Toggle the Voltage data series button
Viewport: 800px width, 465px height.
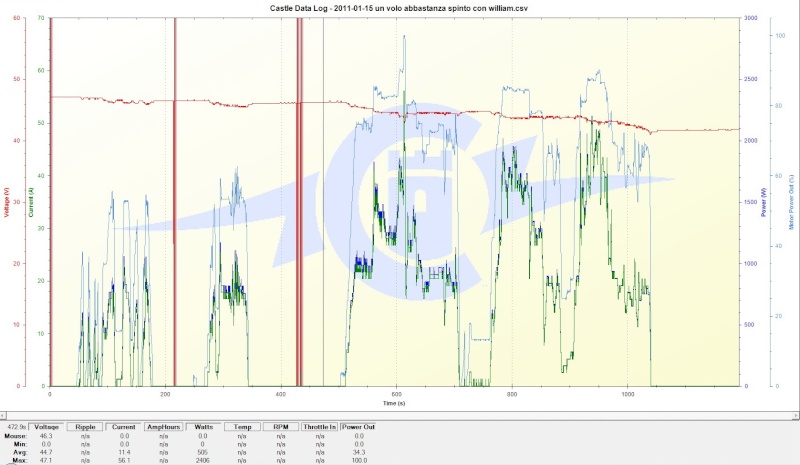[46, 427]
